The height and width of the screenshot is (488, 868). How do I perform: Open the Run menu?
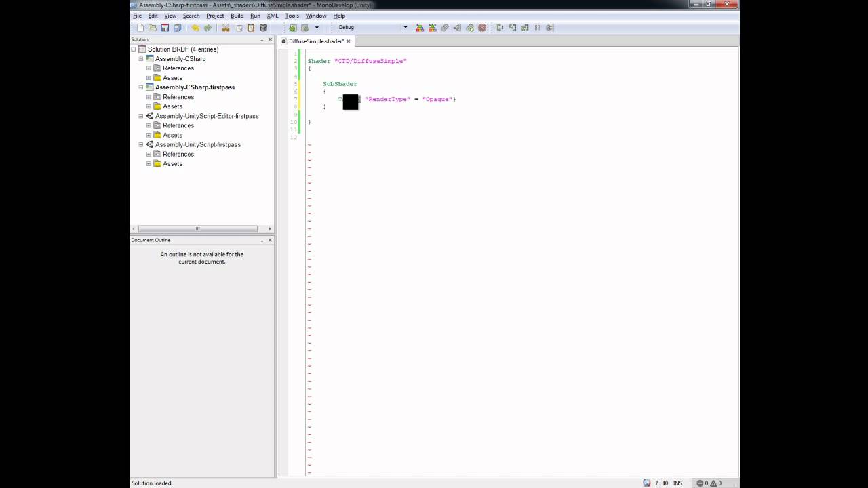(x=255, y=16)
